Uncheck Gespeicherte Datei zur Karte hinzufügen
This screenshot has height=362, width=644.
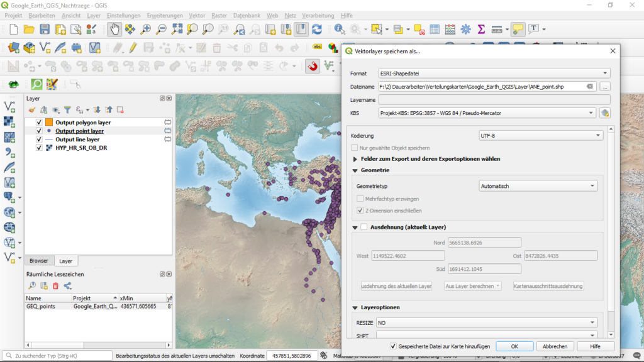[x=393, y=346]
